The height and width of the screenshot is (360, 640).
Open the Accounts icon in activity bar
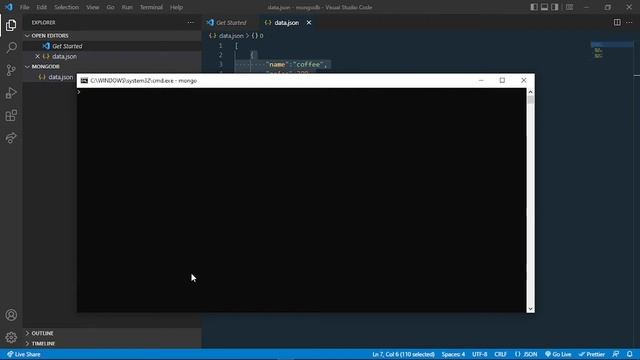pyautogui.click(x=11, y=315)
